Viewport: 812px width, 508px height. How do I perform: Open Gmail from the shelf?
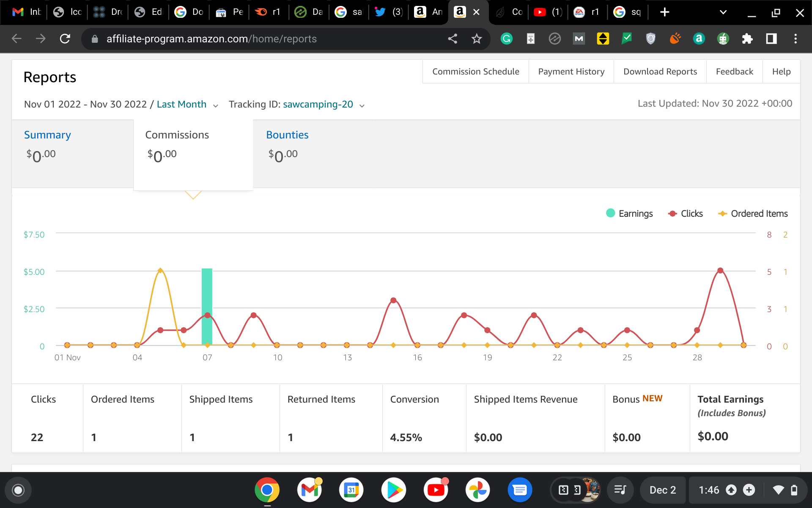click(309, 490)
